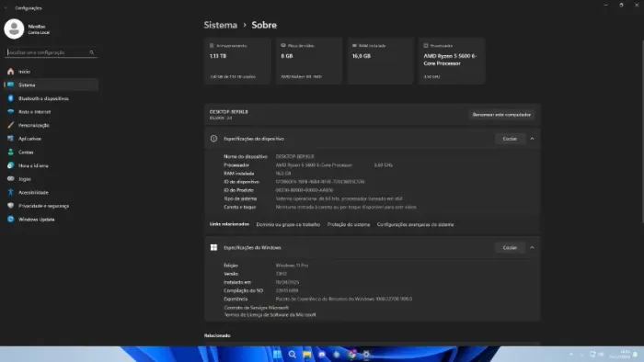Click the magnifier in the settings search box

click(92, 52)
